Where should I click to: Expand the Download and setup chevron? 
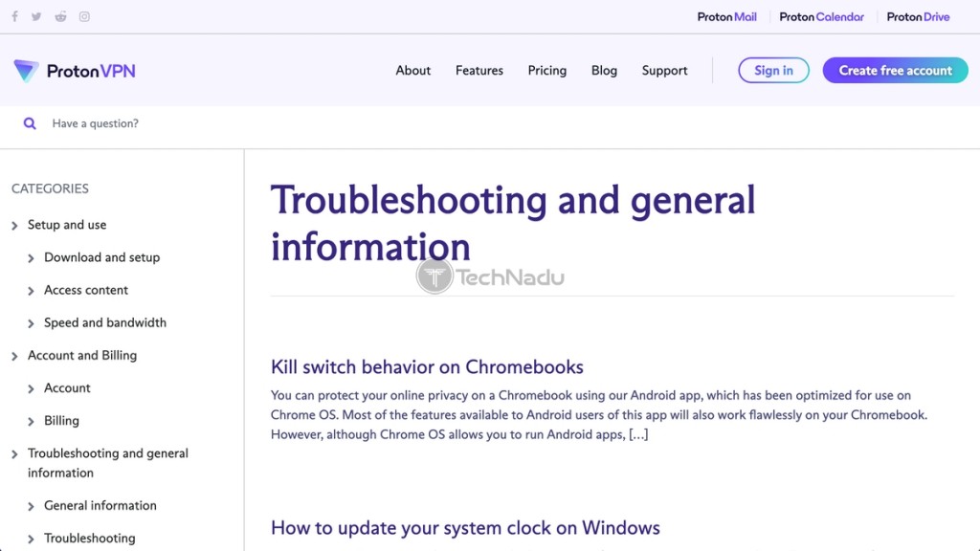pyautogui.click(x=31, y=258)
